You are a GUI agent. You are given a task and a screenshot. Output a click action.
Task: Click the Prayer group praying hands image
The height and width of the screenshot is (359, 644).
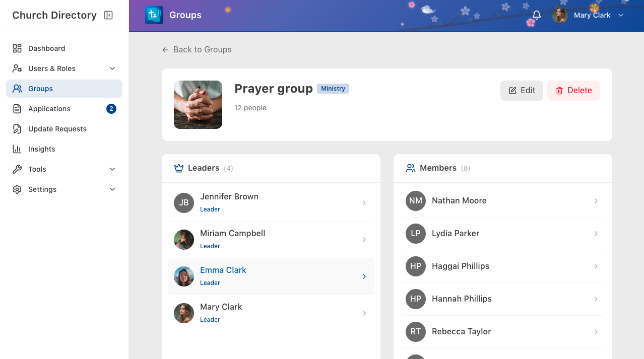click(x=198, y=105)
